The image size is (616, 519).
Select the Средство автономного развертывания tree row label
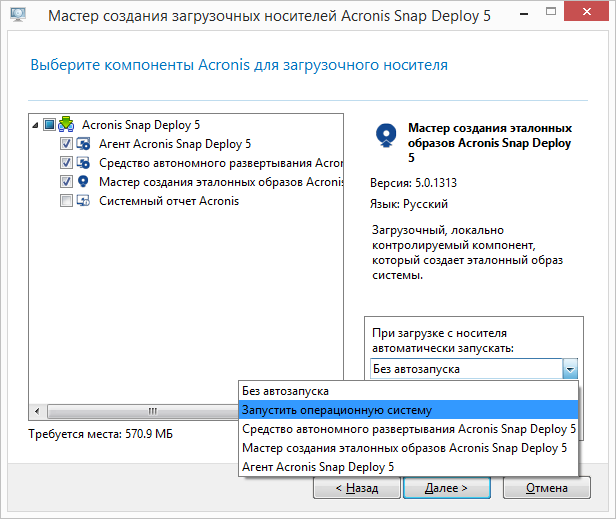pos(221,163)
